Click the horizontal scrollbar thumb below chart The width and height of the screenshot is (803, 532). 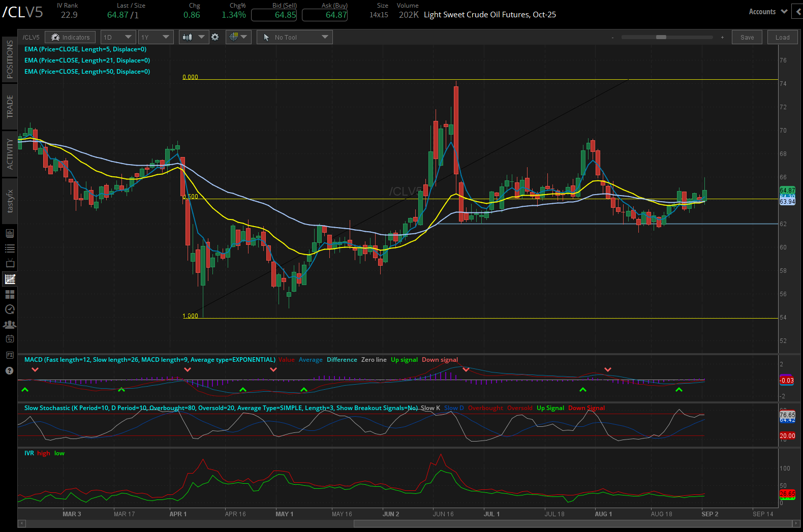pyautogui.click(x=572, y=523)
